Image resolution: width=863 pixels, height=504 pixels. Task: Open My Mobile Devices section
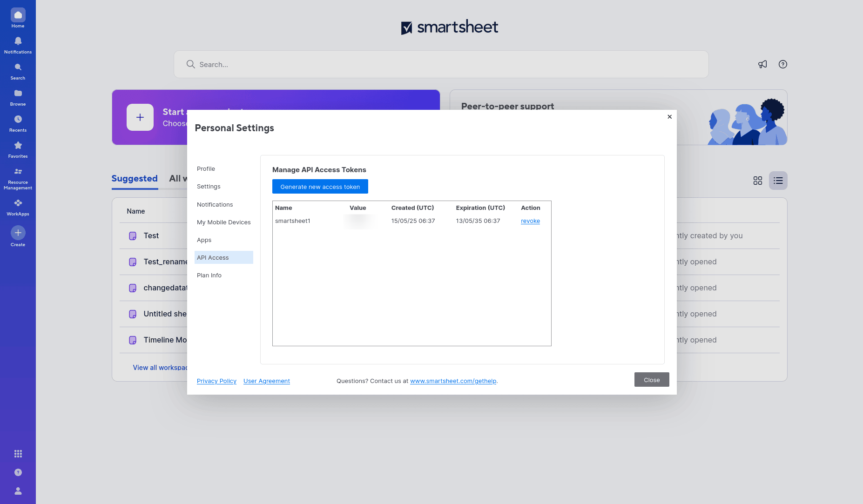223,222
